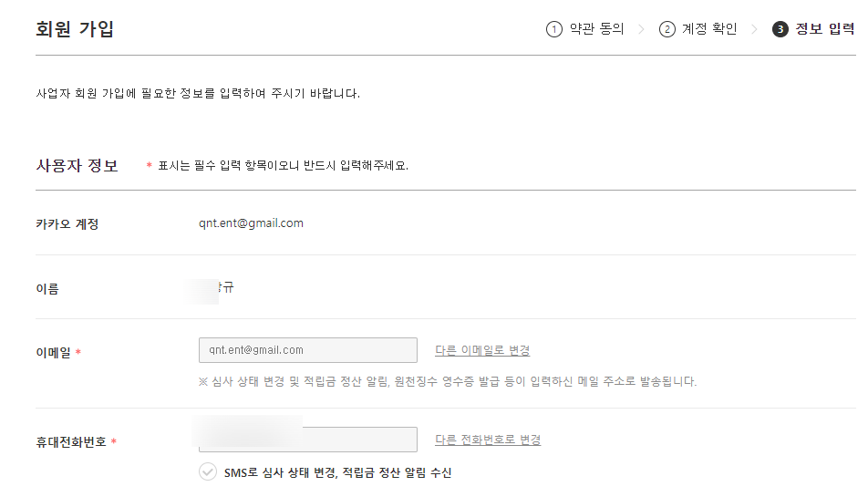
Task: Click the 휴대전화번호 input field
Action: pyautogui.click(x=308, y=440)
